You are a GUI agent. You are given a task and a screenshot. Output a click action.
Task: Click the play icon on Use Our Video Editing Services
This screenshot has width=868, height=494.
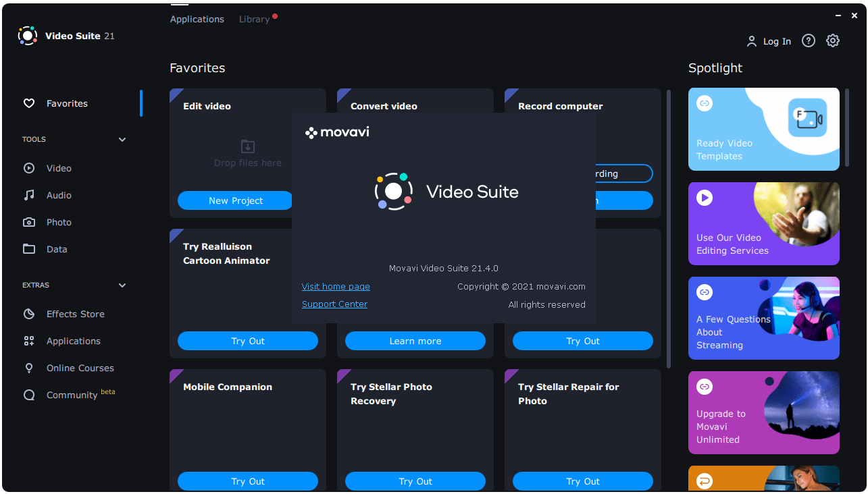click(705, 198)
